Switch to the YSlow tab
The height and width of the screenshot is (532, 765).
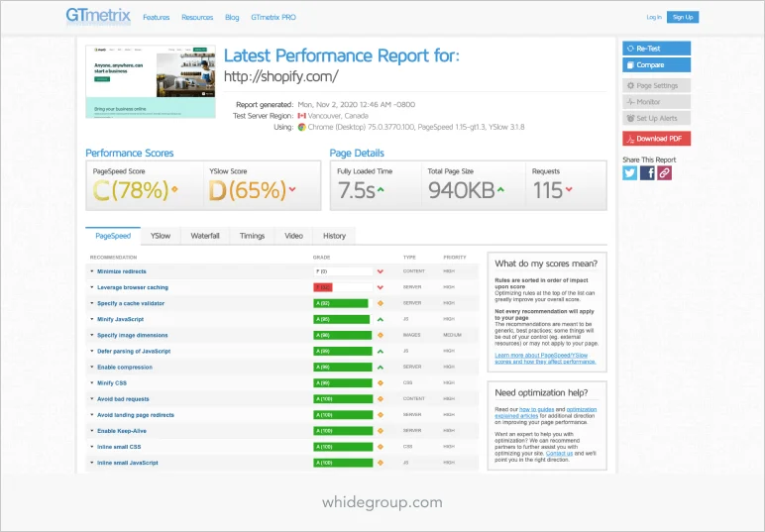pos(161,236)
